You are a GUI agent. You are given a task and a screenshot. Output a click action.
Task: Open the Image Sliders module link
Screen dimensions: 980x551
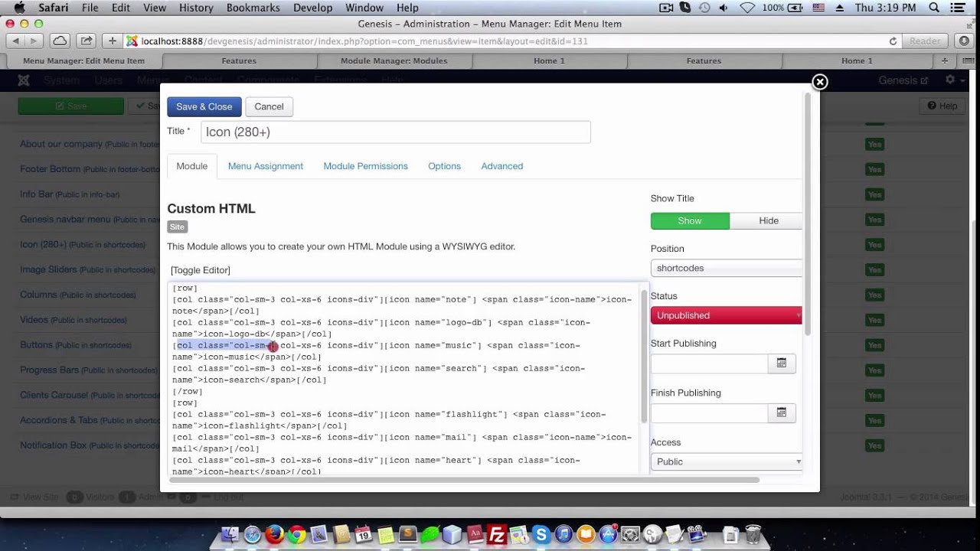point(48,269)
